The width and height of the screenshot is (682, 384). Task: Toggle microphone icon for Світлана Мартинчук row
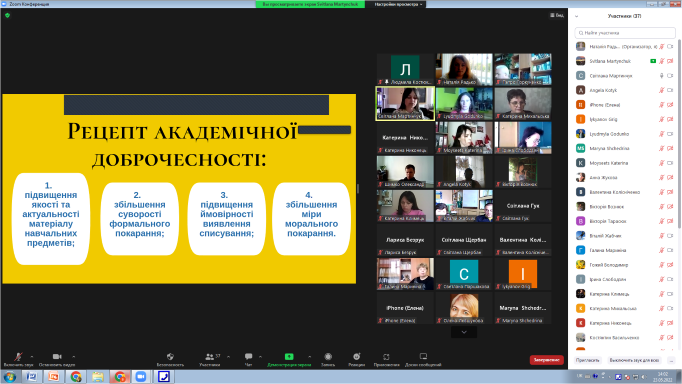[662, 76]
